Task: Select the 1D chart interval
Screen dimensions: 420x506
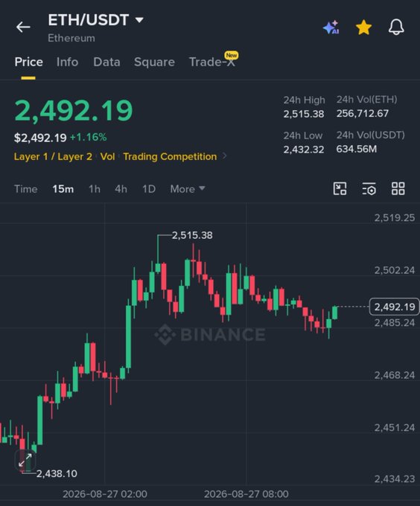Action: [x=149, y=189]
